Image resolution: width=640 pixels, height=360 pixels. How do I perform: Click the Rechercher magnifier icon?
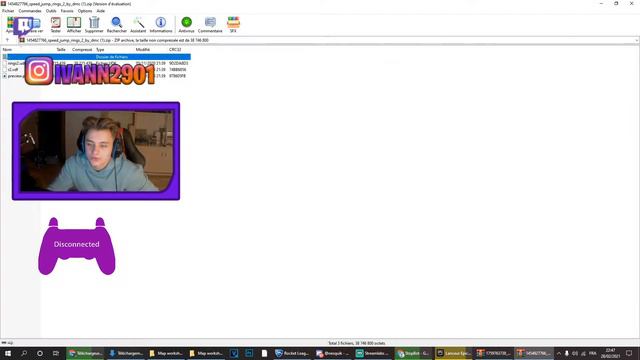tap(117, 25)
